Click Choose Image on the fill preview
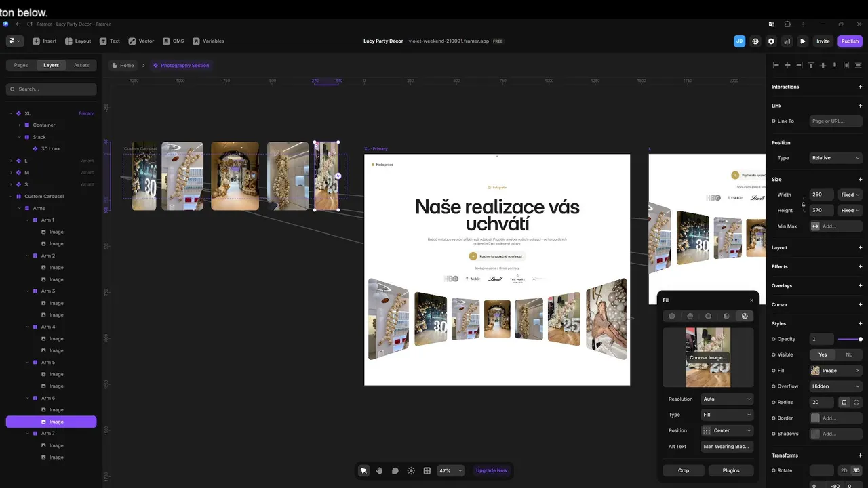Image resolution: width=868 pixels, height=488 pixels. 708,357
